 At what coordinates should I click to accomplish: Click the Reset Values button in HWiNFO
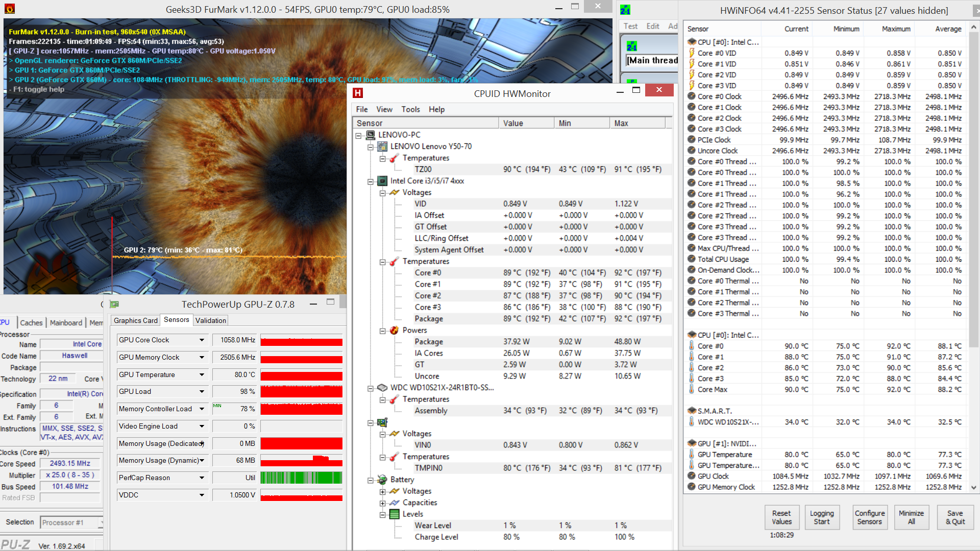click(781, 517)
